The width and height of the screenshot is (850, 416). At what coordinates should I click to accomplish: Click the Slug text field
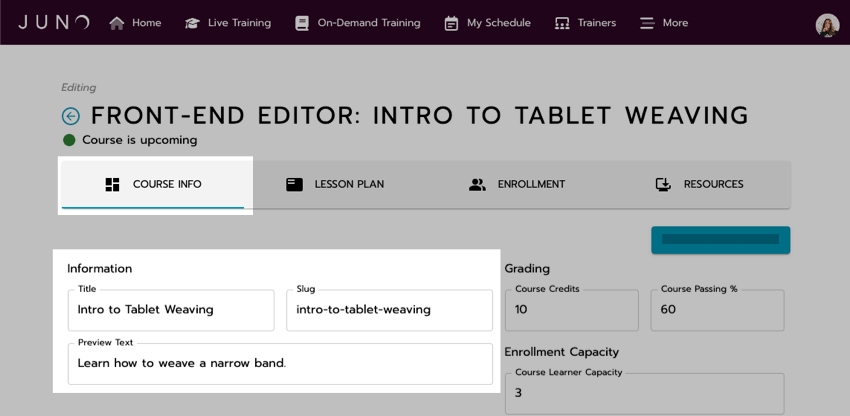click(389, 310)
